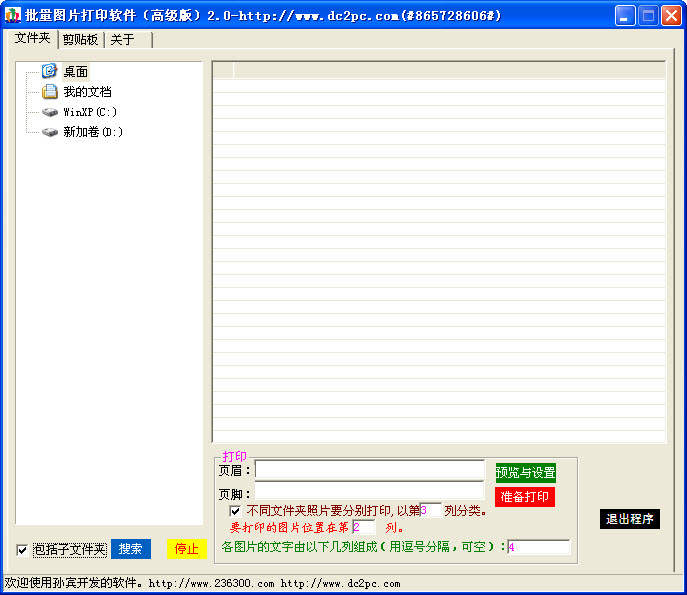Click the My Documents (我的文档) folder icon
This screenshot has width=687, height=595.
coord(49,92)
